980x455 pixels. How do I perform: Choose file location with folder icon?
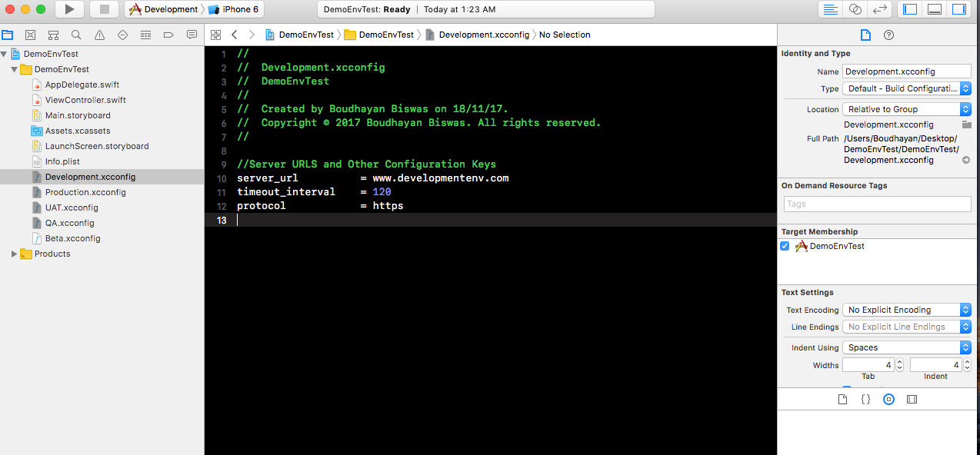pyautogui.click(x=966, y=125)
